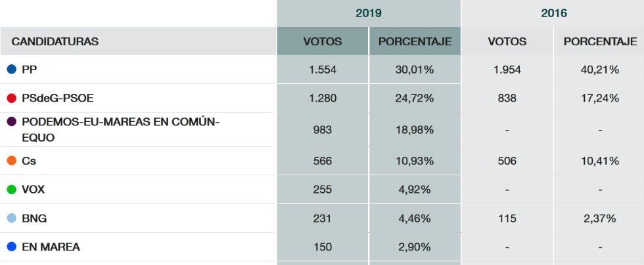Click the 2016 PORCENTAJE column header

600,41
